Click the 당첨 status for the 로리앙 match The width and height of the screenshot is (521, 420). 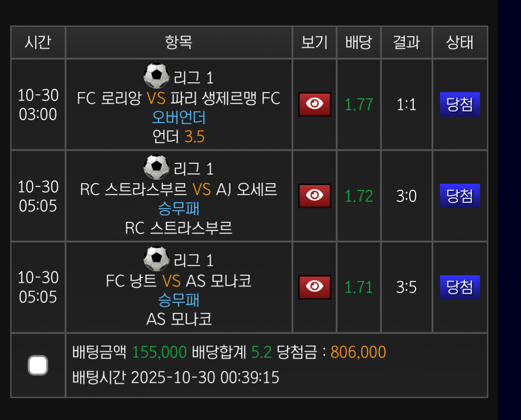click(460, 104)
